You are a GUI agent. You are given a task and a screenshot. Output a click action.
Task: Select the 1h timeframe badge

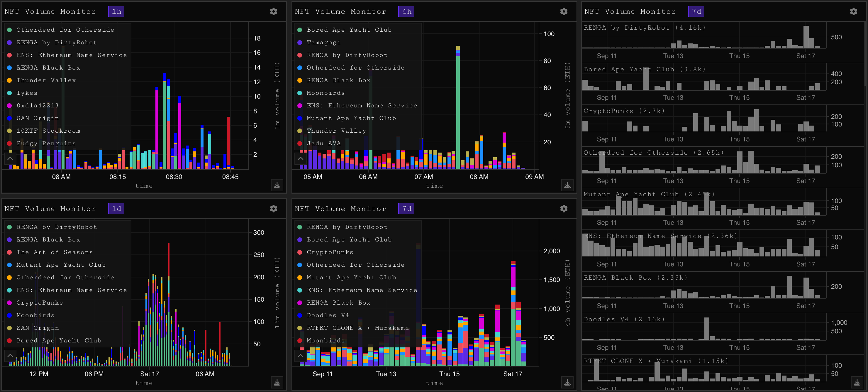[116, 11]
